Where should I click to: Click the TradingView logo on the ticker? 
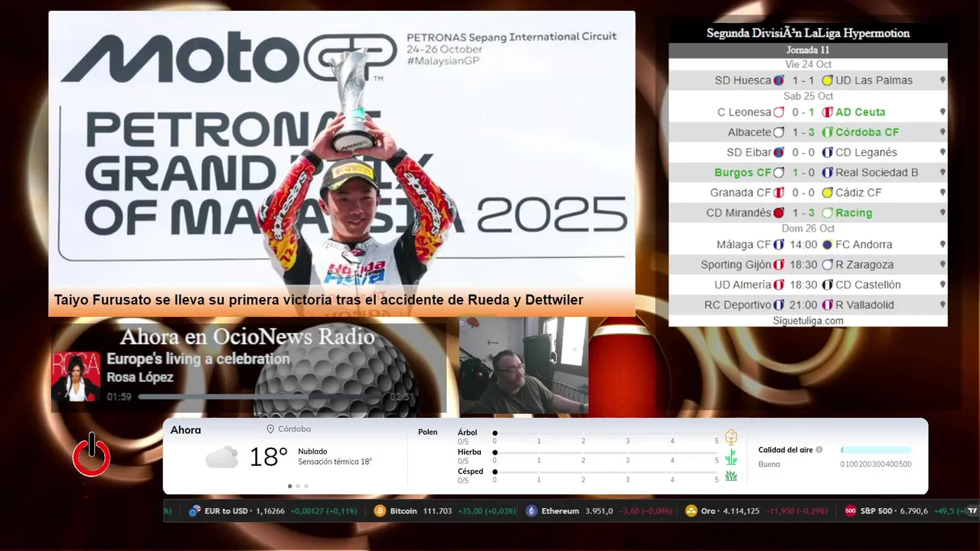(972, 511)
